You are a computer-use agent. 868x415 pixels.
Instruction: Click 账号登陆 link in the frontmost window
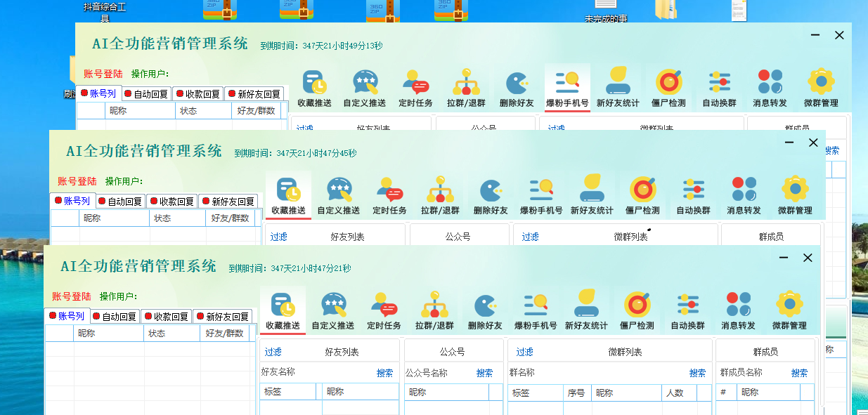(72, 296)
